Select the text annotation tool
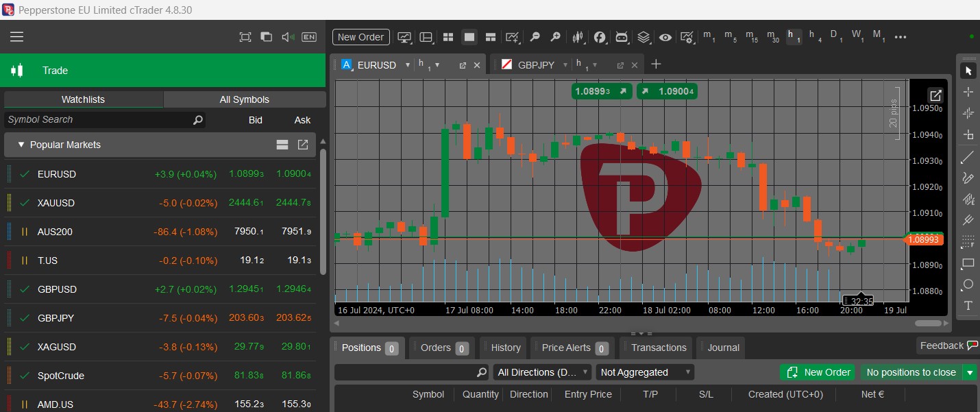This screenshot has width=980, height=412. [x=968, y=306]
